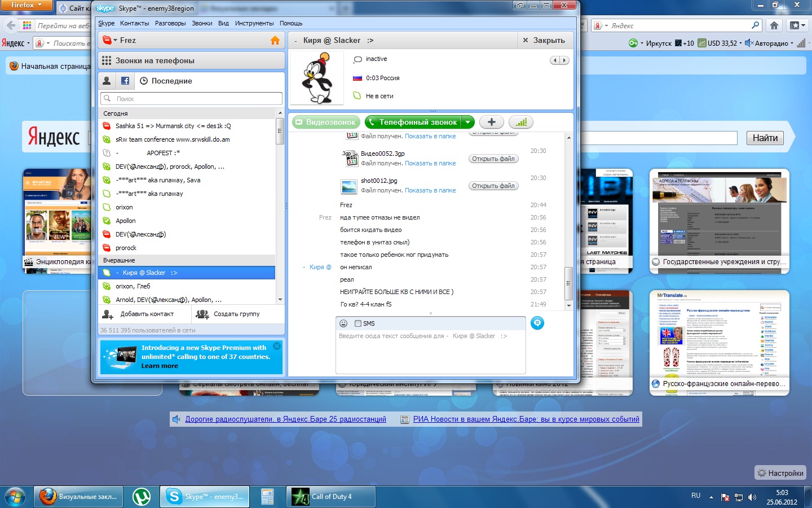This screenshot has width=812, height=508.
Task: Click 'Открыть файл' for shot0012.jpg
Action: pos(493,186)
